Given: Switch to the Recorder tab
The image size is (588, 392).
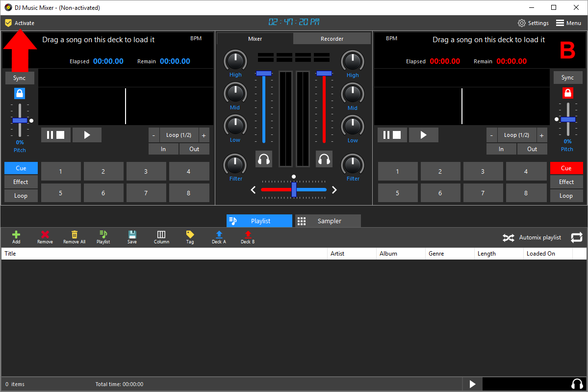Looking at the screenshot, I should tap(332, 38).
